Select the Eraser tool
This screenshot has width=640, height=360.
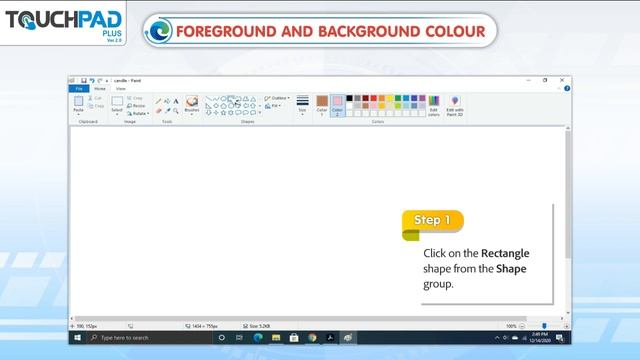(158, 111)
